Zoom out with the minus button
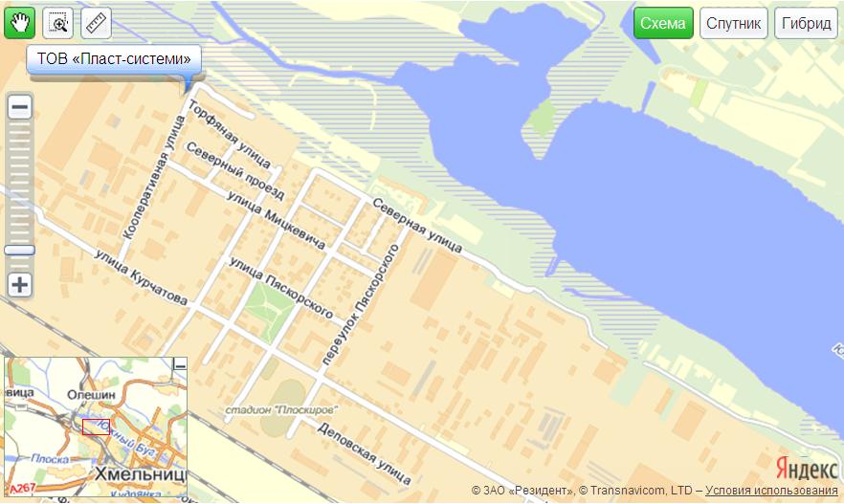The height and width of the screenshot is (504, 844). point(20,107)
